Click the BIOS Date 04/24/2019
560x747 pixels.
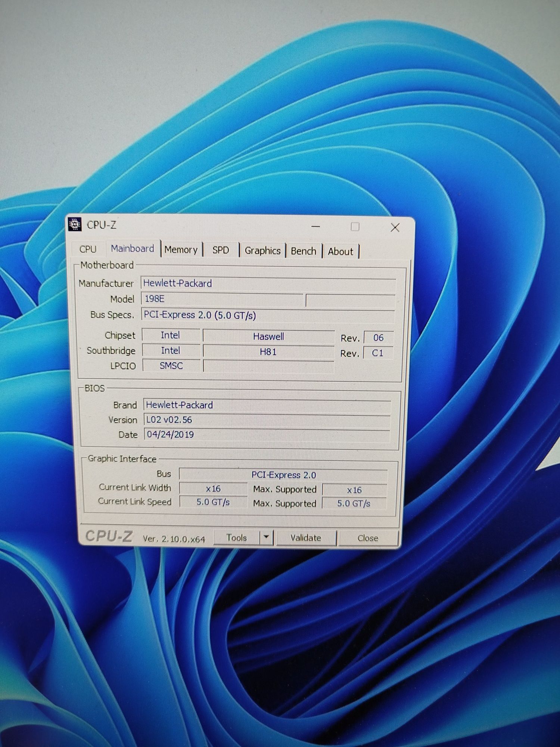[x=267, y=434]
